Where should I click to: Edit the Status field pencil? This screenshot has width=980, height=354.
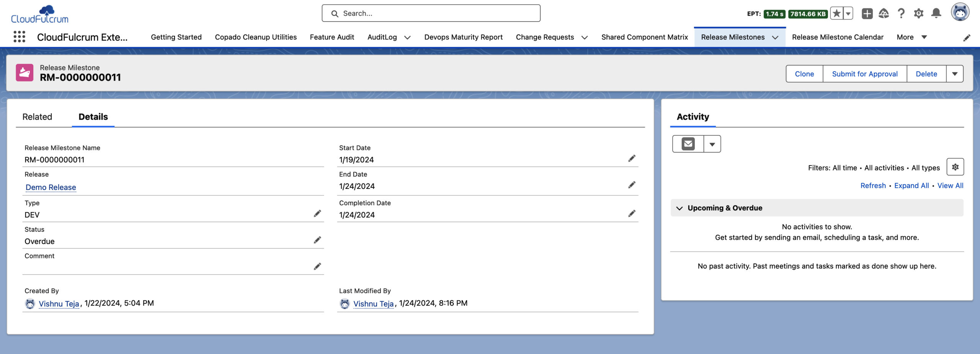pyautogui.click(x=317, y=240)
